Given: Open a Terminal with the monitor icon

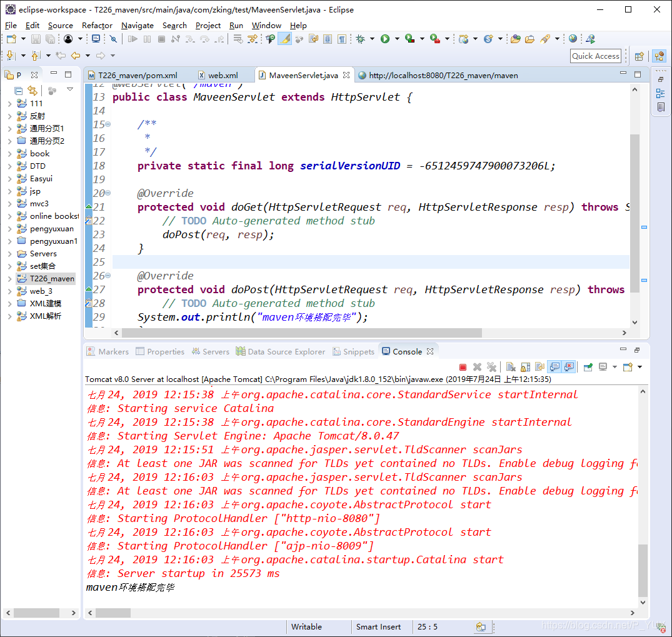Looking at the screenshot, I should coord(96,39).
